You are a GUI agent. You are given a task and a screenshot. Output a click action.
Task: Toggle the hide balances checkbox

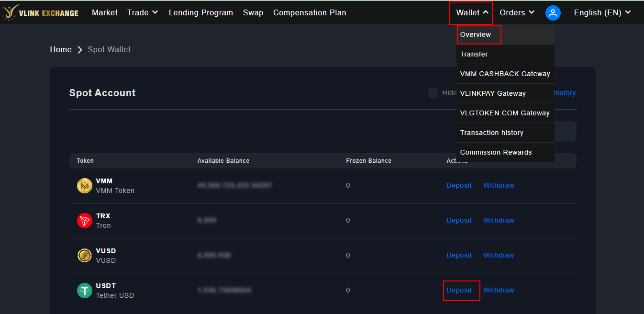pos(433,93)
